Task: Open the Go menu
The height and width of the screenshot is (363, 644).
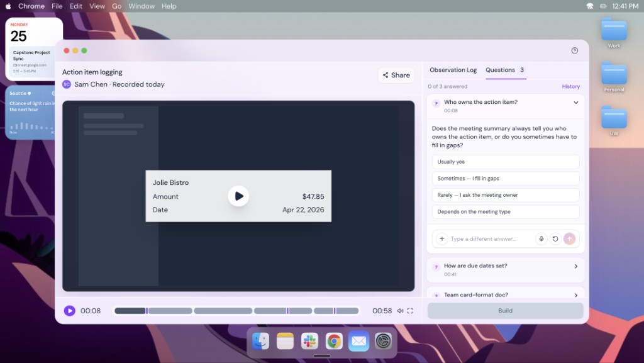Action: coord(116,6)
